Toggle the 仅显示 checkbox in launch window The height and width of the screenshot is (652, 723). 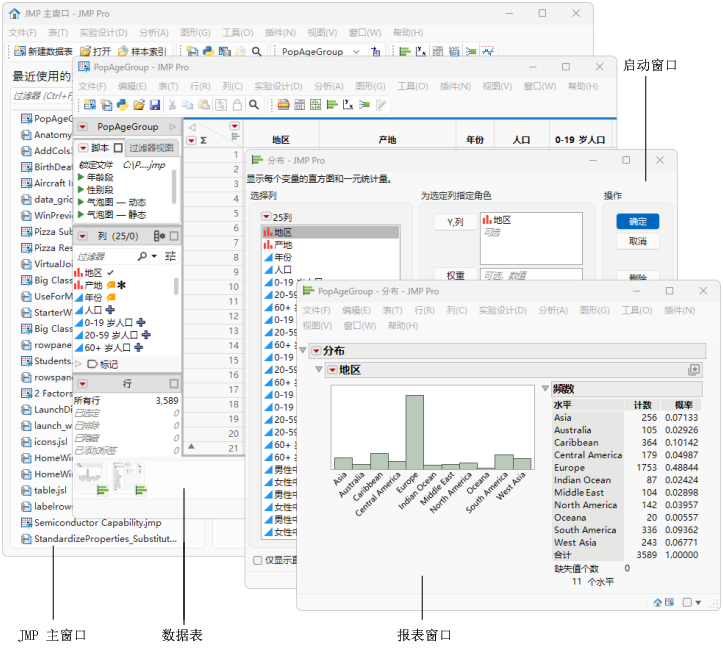[x=258, y=560]
